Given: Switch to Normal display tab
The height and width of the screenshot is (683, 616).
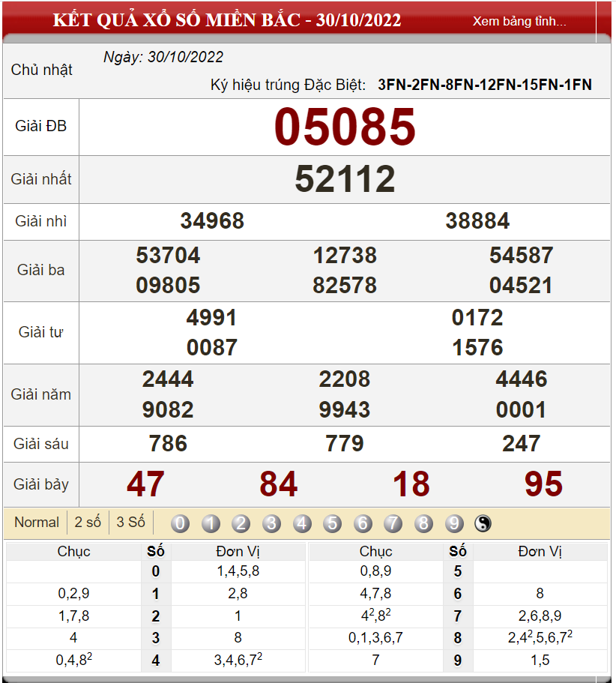Looking at the screenshot, I should pos(37,522).
